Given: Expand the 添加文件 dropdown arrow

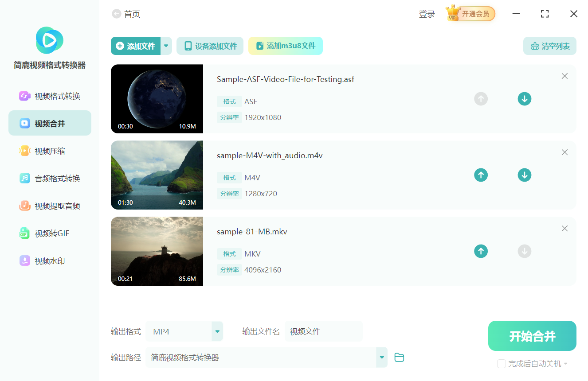Looking at the screenshot, I should [x=166, y=46].
